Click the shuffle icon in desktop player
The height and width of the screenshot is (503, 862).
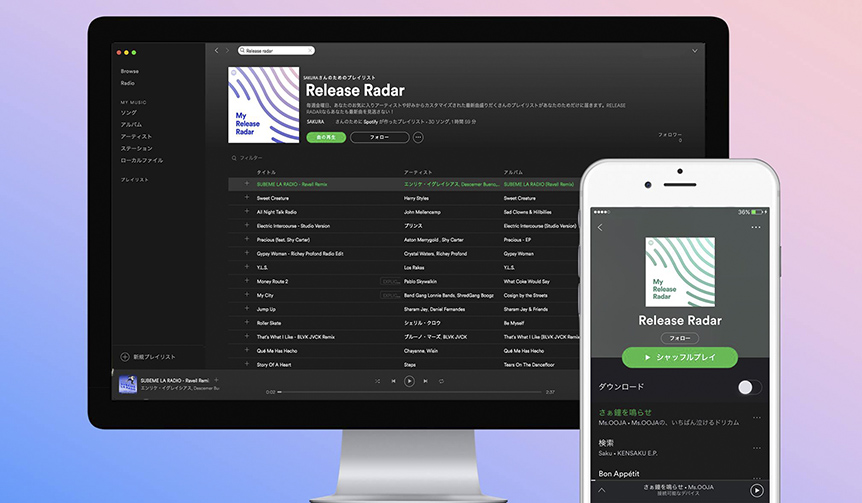(377, 381)
